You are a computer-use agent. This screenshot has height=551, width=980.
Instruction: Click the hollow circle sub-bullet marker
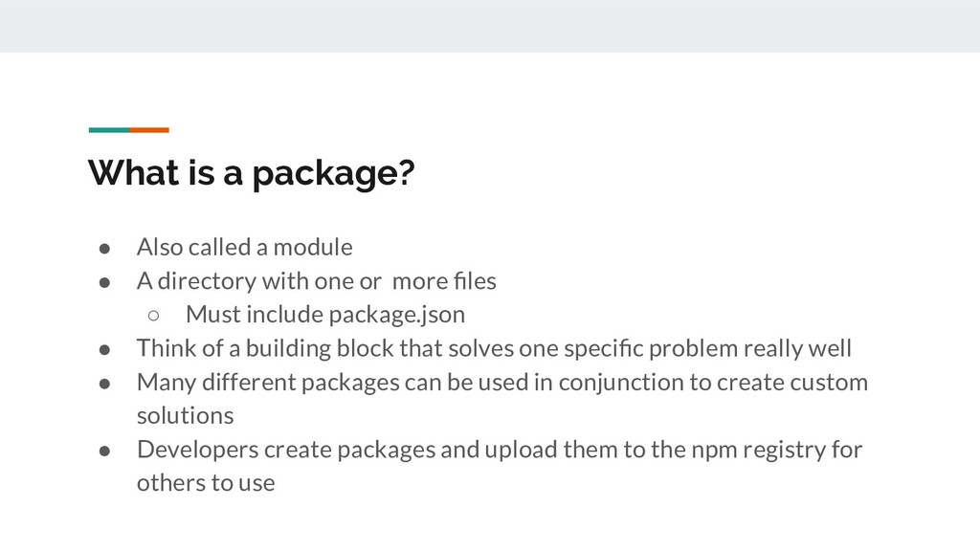tap(153, 316)
